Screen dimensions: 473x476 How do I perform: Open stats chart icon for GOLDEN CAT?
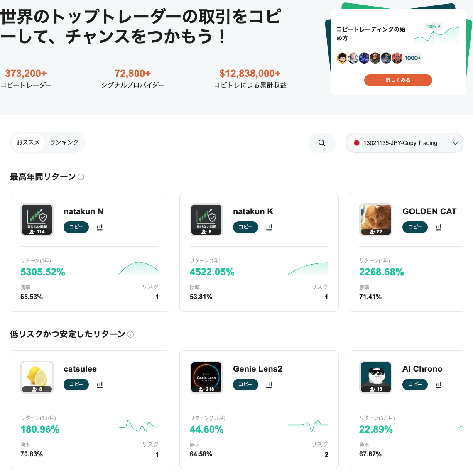[x=439, y=227]
